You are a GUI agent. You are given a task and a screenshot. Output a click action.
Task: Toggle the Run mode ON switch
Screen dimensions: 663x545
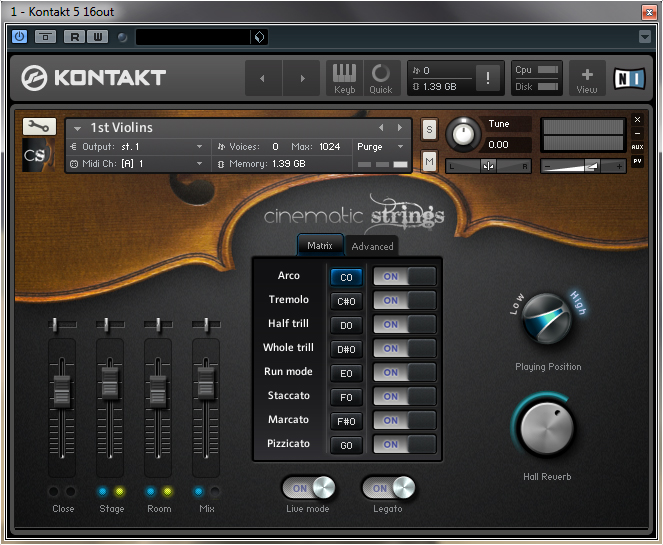(405, 372)
